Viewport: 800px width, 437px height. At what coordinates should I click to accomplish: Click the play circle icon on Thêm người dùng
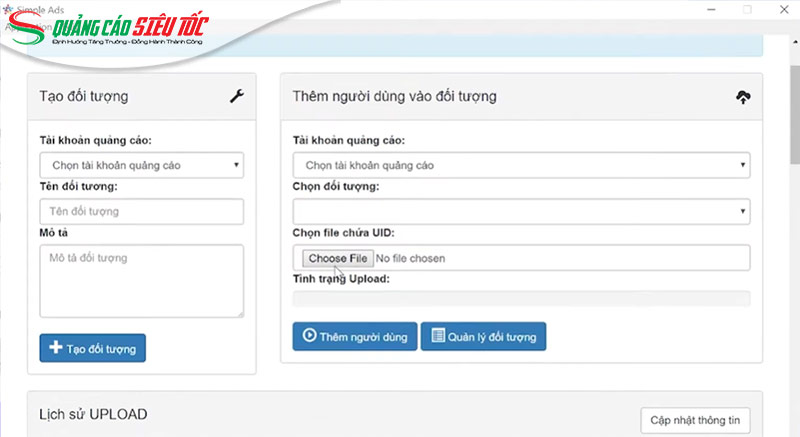coord(309,337)
